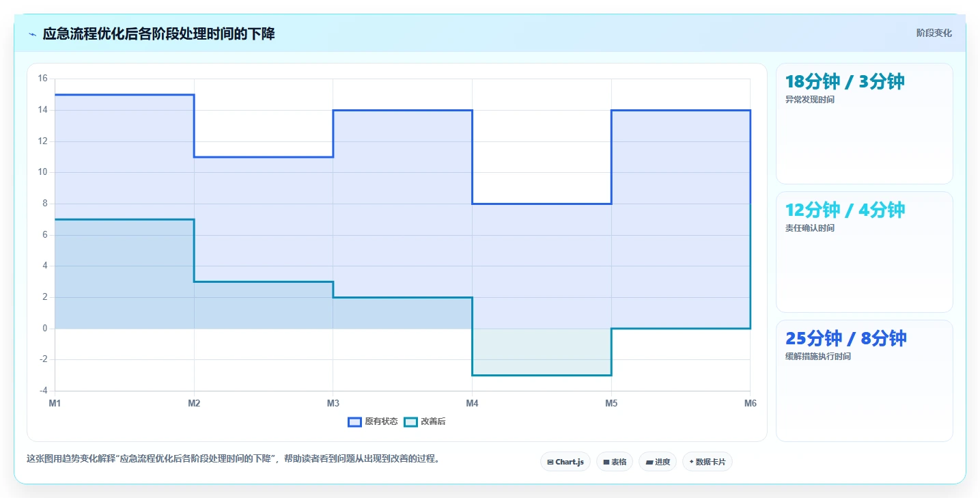The width and height of the screenshot is (980, 498).
Task: Open the 缓解措施执行时间 card
Action: [865, 381]
